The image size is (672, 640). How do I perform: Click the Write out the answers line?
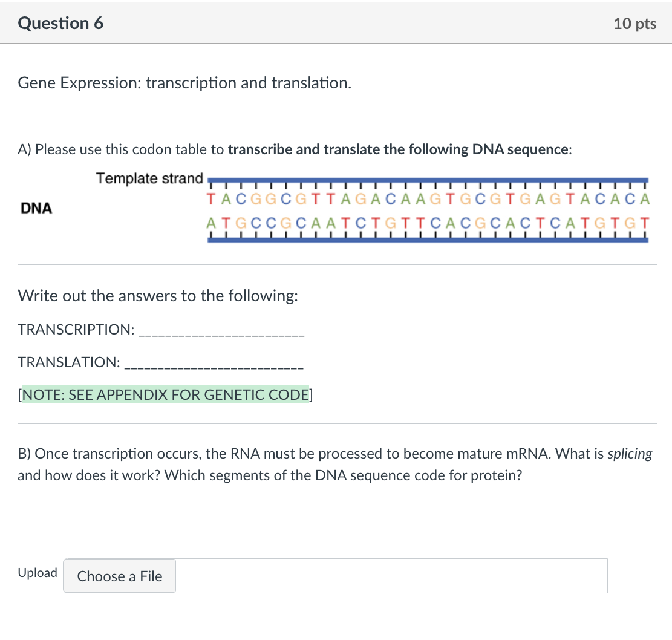pyautogui.click(x=158, y=296)
